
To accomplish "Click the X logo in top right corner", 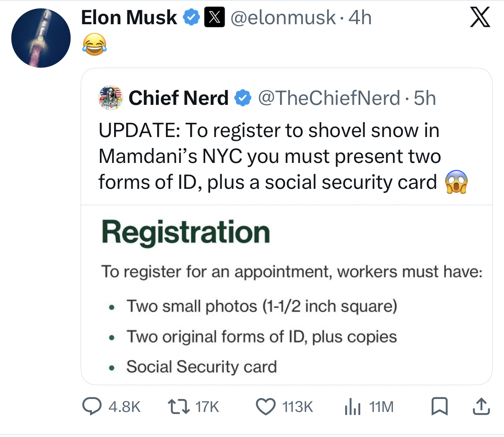I will point(480,18).
